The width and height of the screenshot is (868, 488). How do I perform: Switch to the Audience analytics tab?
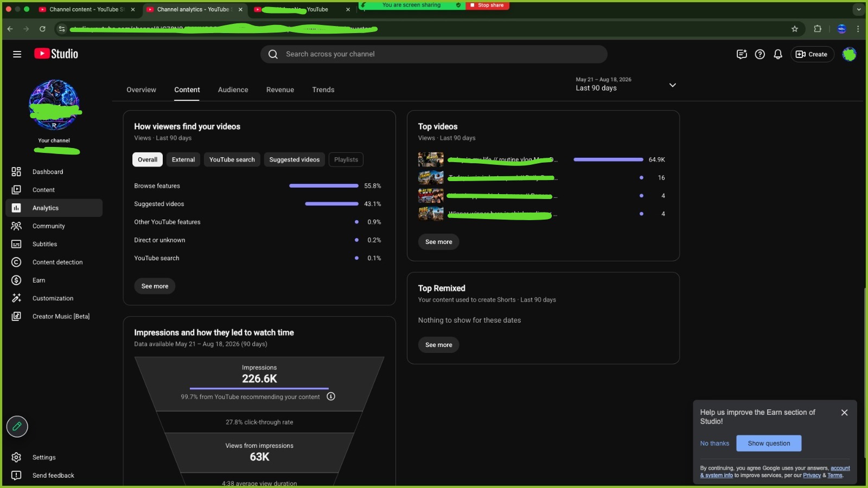tap(233, 90)
